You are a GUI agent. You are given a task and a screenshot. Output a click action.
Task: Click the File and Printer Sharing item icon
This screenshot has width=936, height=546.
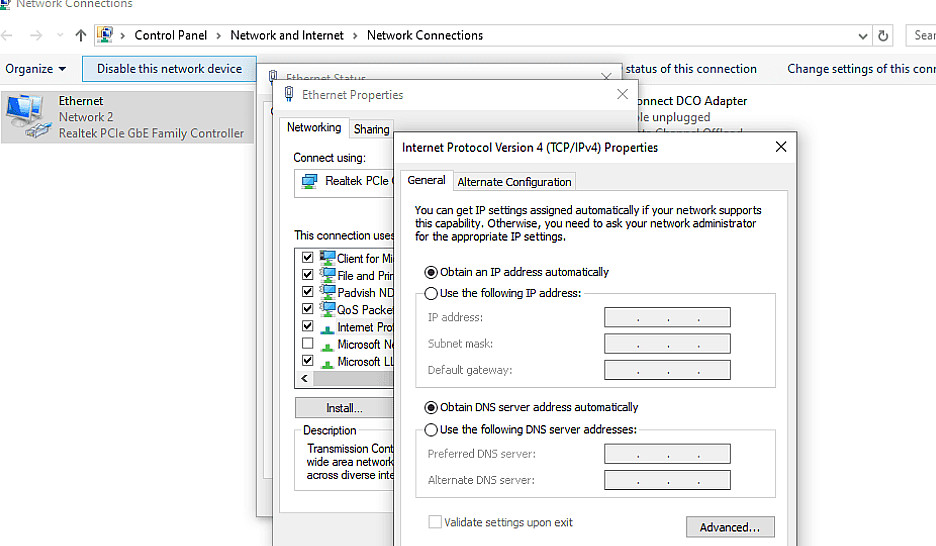327,275
